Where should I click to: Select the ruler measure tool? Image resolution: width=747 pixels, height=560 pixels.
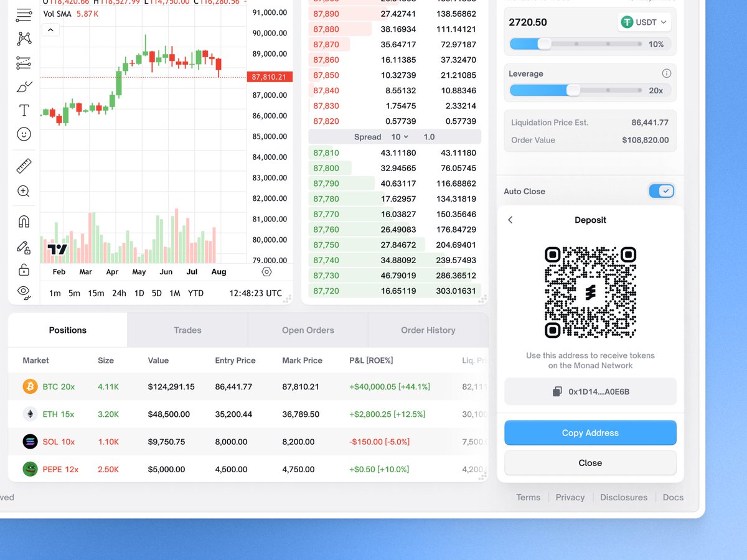pyautogui.click(x=24, y=166)
